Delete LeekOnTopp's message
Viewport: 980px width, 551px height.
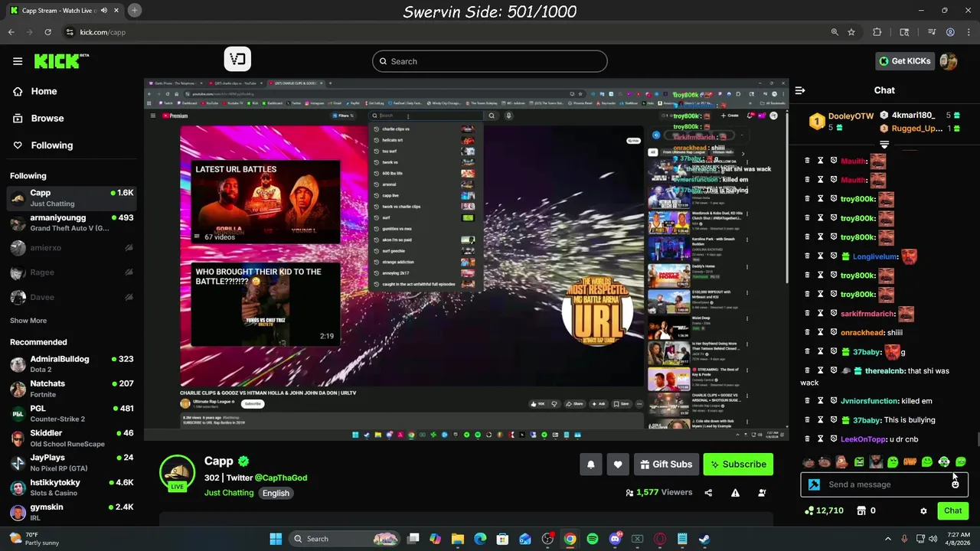point(807,439)
